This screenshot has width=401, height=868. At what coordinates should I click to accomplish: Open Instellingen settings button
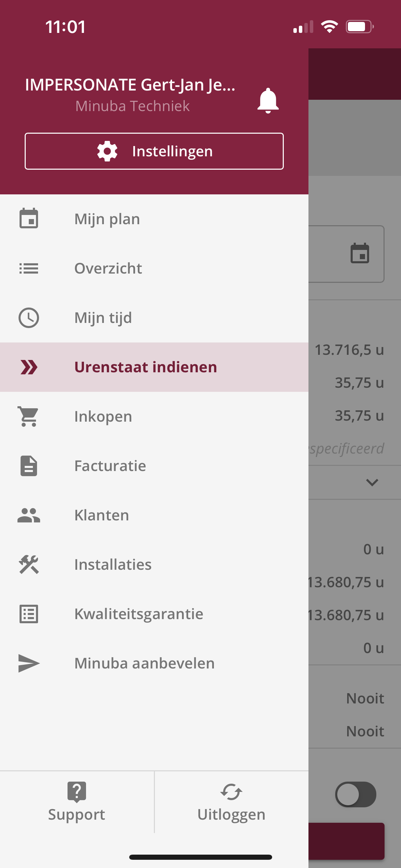tap(154, 151)
